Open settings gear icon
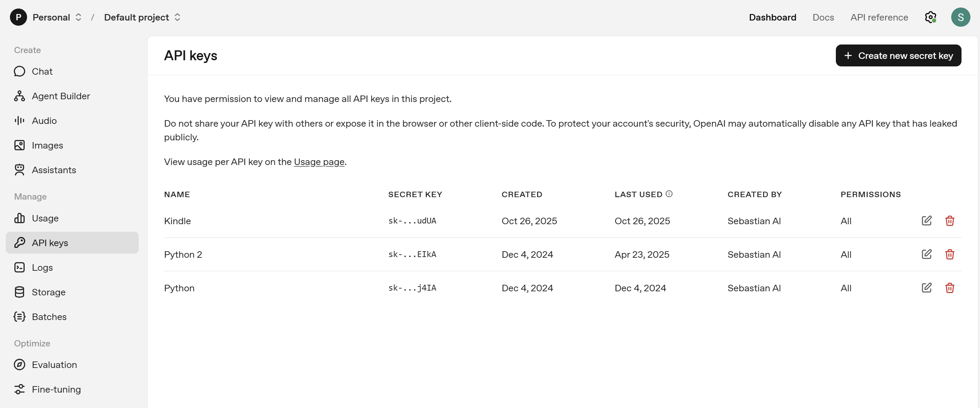Viewport: 980px width, 408px height. [930, 17]
